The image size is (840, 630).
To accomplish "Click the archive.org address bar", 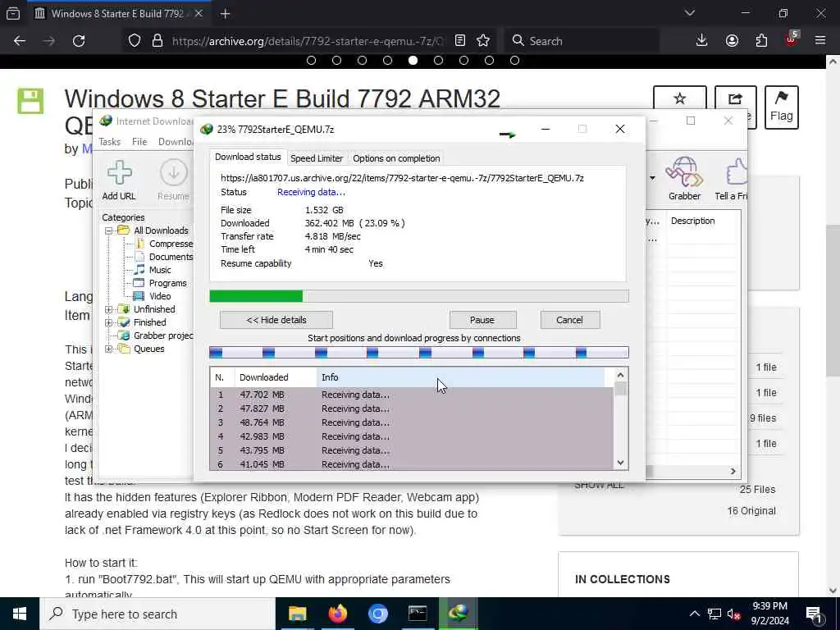I will (x=308, y=41).
